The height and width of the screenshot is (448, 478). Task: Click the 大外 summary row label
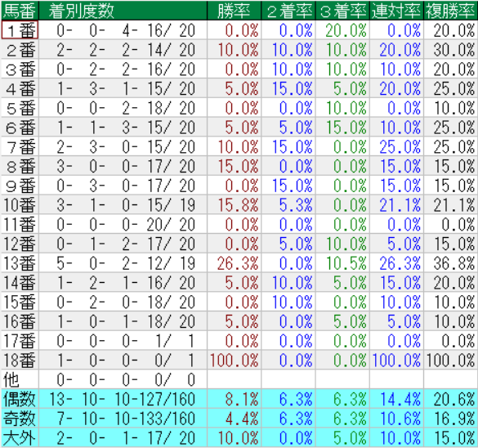coord(20,437)
